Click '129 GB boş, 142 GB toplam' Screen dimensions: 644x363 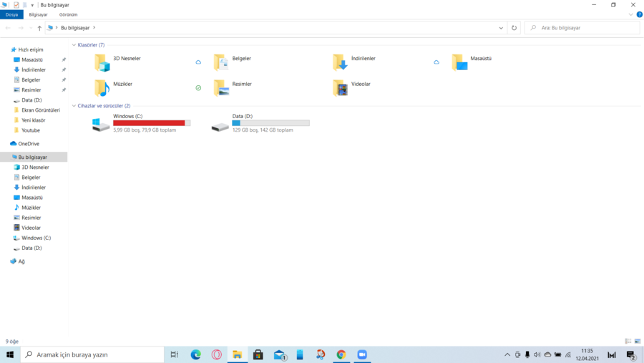263,130
